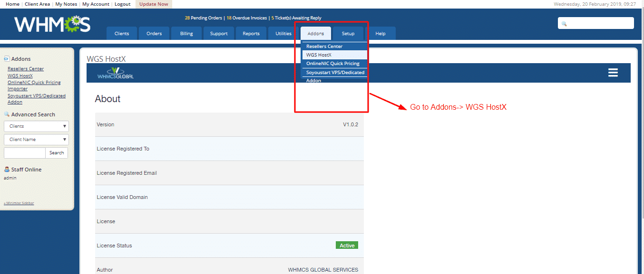644x274 pixels.
Task: Choose Resellers Center in Addons dropdown menu
Action: (x=324, y=47)
